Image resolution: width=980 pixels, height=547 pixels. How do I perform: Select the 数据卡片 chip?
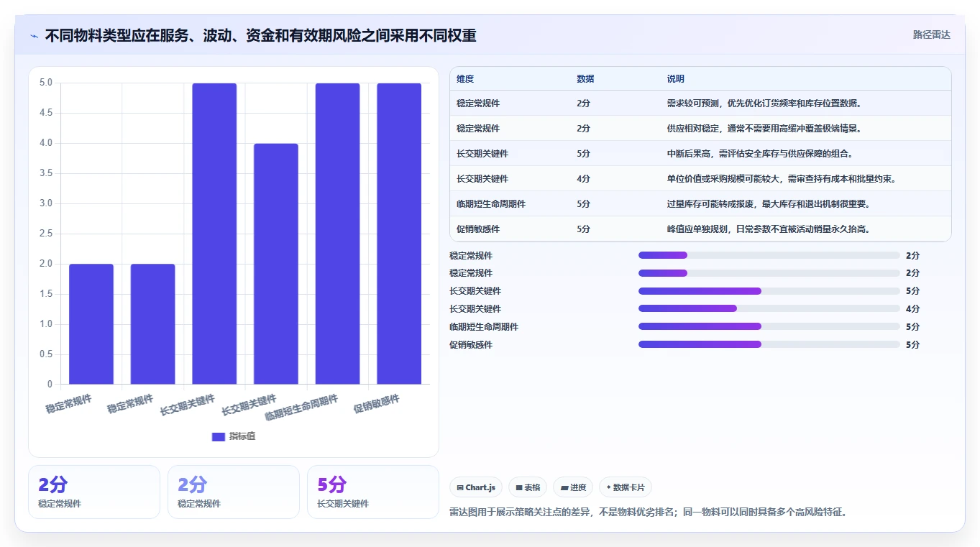coord(626,487)
